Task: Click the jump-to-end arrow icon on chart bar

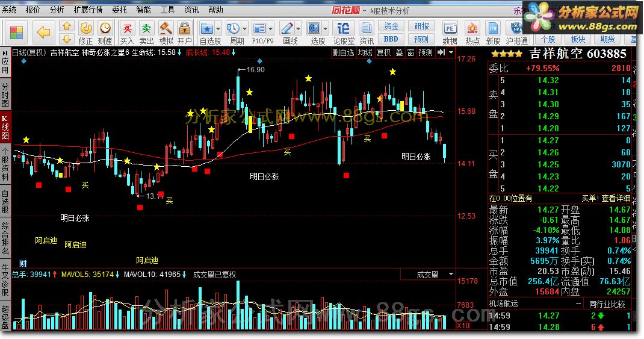Action: (441, 52)
